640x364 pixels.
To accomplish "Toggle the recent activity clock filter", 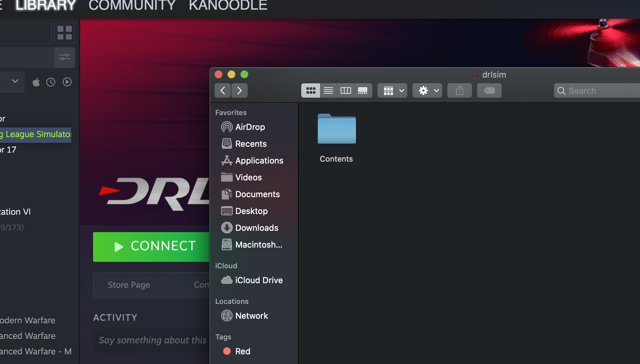I will pyautogui.click(x=51, y=82).
